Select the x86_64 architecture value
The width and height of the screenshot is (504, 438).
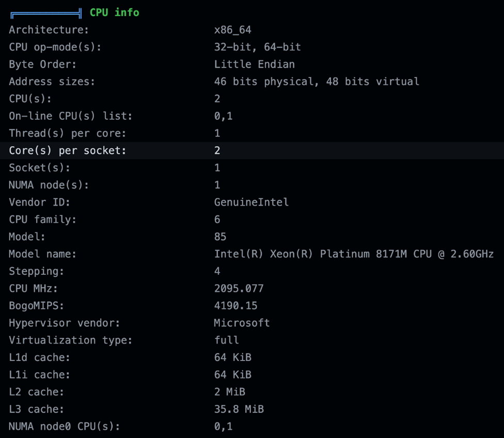click(x=232, y=30)
